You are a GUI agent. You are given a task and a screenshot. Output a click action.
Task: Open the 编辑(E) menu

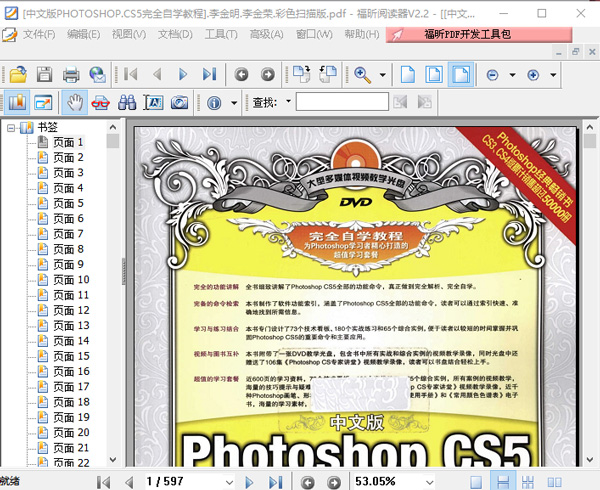pyautogui.click(x=83, y=34)
